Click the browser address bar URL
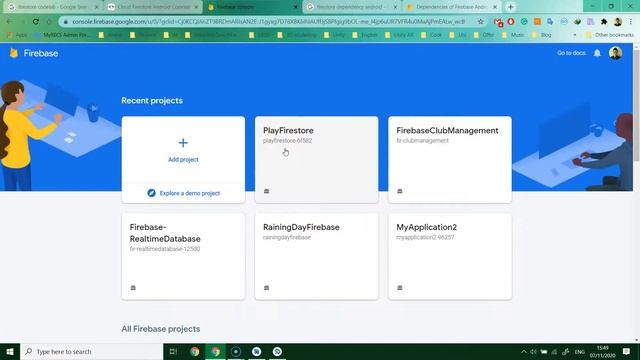Screen dimensions: 640x360 269,22
